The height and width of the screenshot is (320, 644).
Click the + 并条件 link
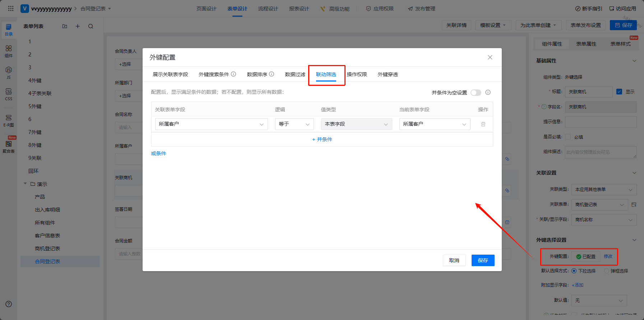(322, 139)
